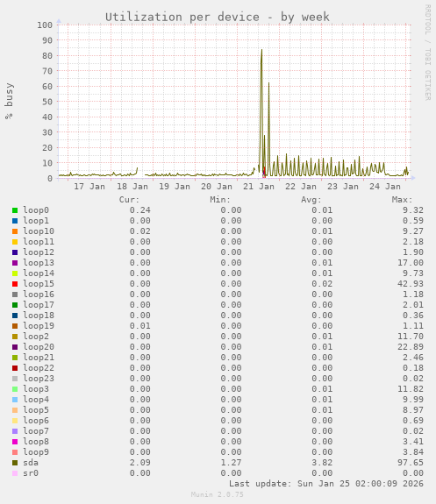Click the loop13 max value 17.00
436x504 pixels.
[x=411, y=263]
